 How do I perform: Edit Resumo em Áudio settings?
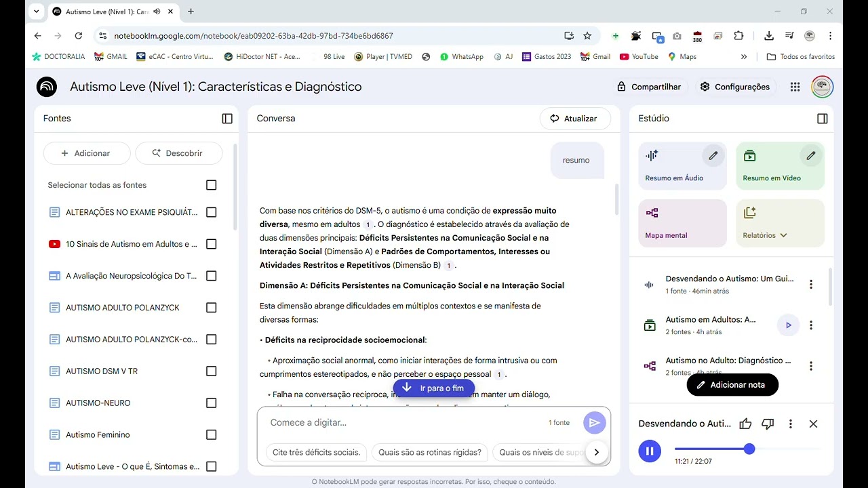pyautogui.click(x=713, y=156)
